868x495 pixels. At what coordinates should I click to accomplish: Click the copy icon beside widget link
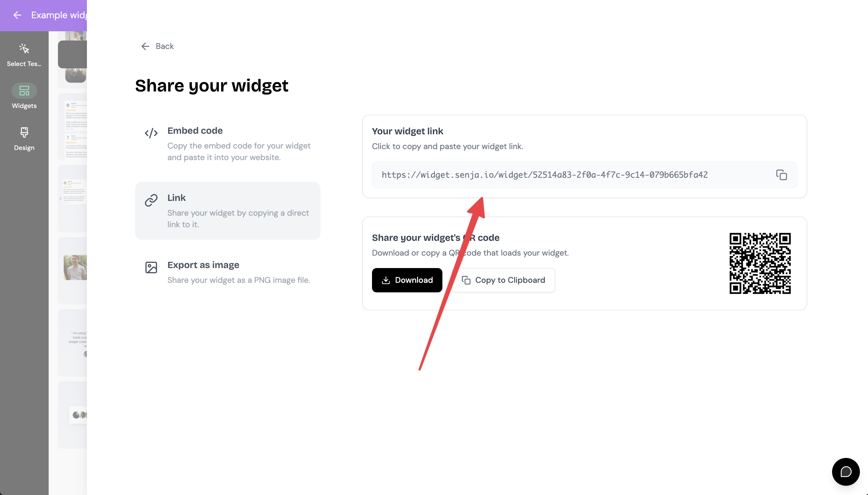[781, 175]
